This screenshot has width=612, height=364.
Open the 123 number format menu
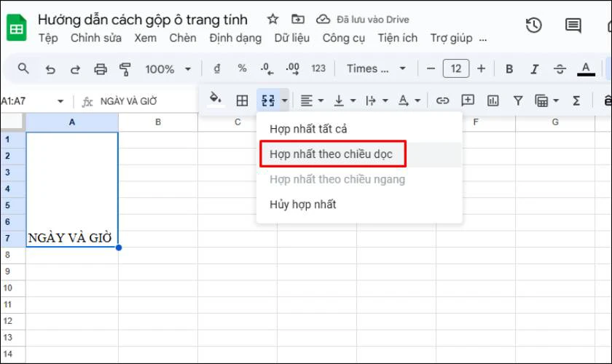(318, 68)
